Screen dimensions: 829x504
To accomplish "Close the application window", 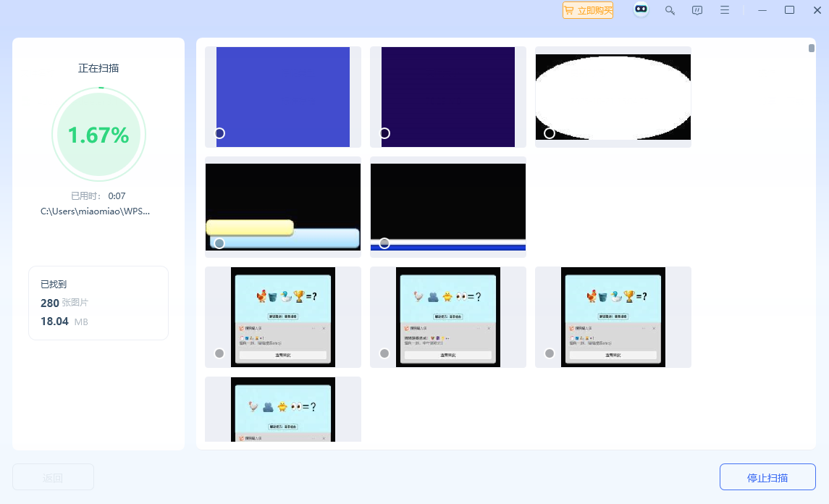I will [817, 10].
